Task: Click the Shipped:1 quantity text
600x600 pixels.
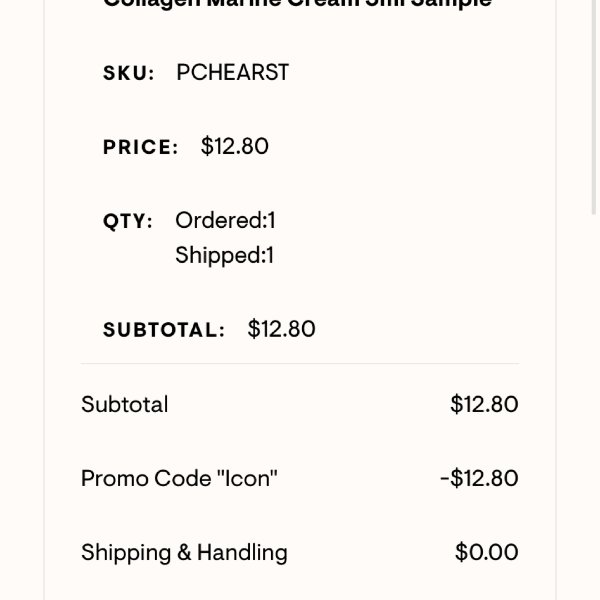Action: (225, 255)
